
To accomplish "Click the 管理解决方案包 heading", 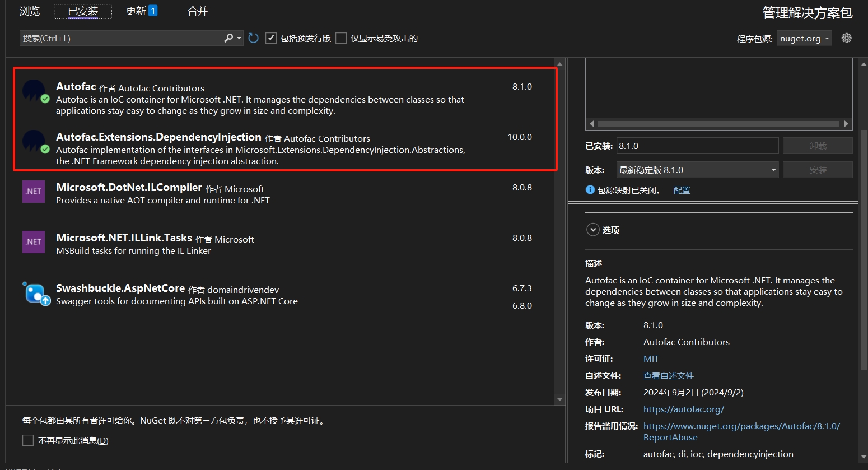I will click(x=808, y=12).
